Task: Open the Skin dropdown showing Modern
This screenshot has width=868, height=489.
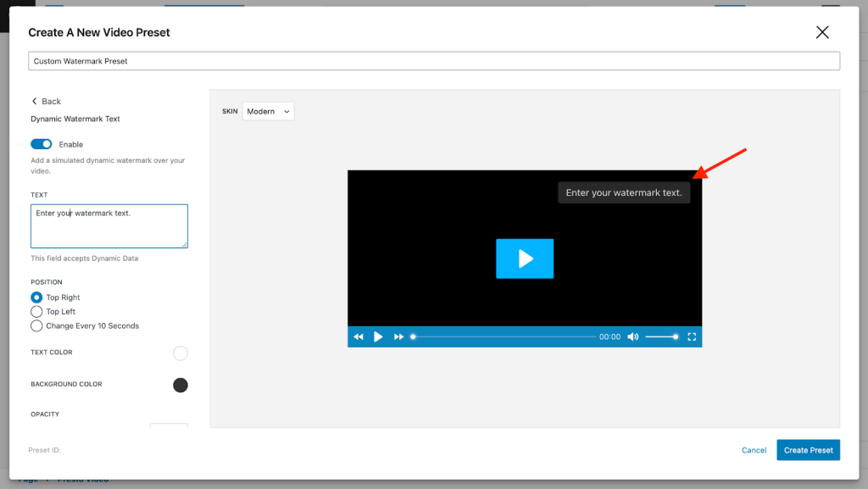Action: (268, 111)
